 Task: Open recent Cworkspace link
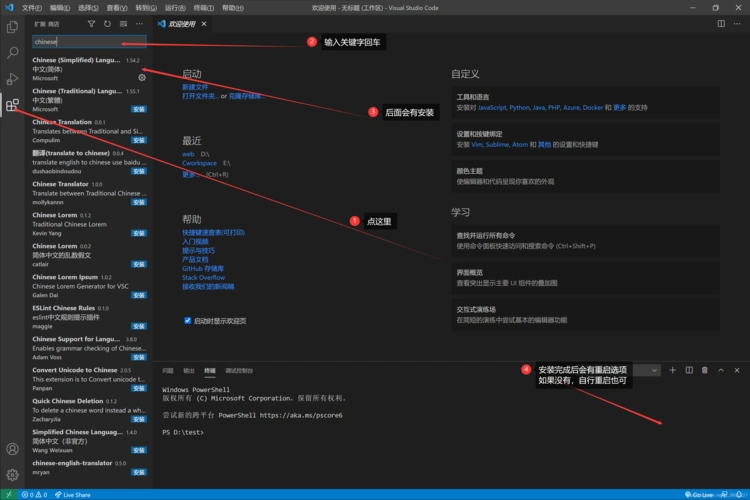199,163
